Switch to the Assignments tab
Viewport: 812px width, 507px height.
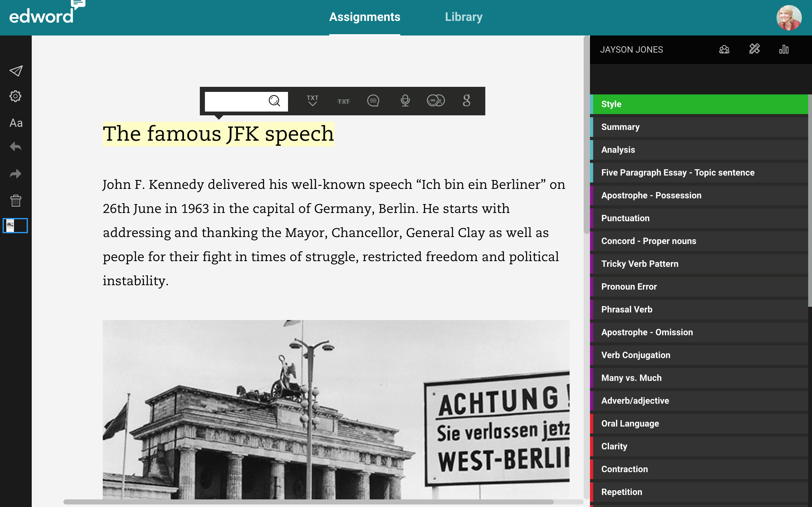pyautogui.click(x=364, y=17)
